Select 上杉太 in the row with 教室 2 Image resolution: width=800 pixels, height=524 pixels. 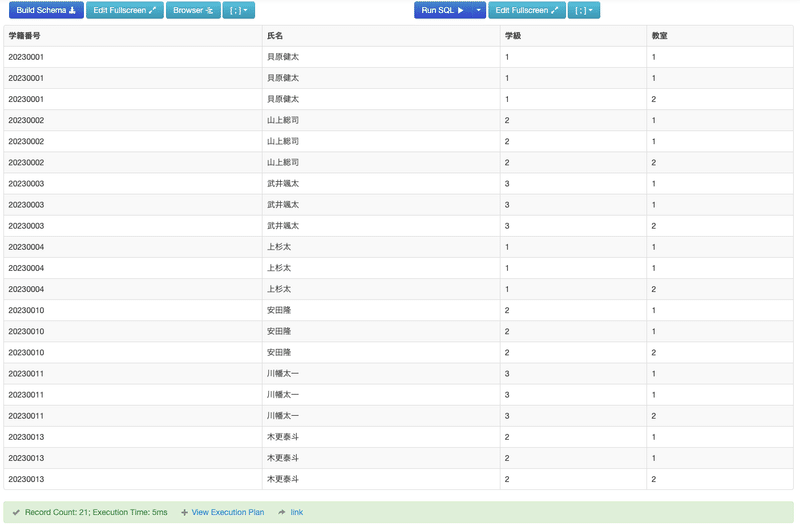click(x=279, y=289)
